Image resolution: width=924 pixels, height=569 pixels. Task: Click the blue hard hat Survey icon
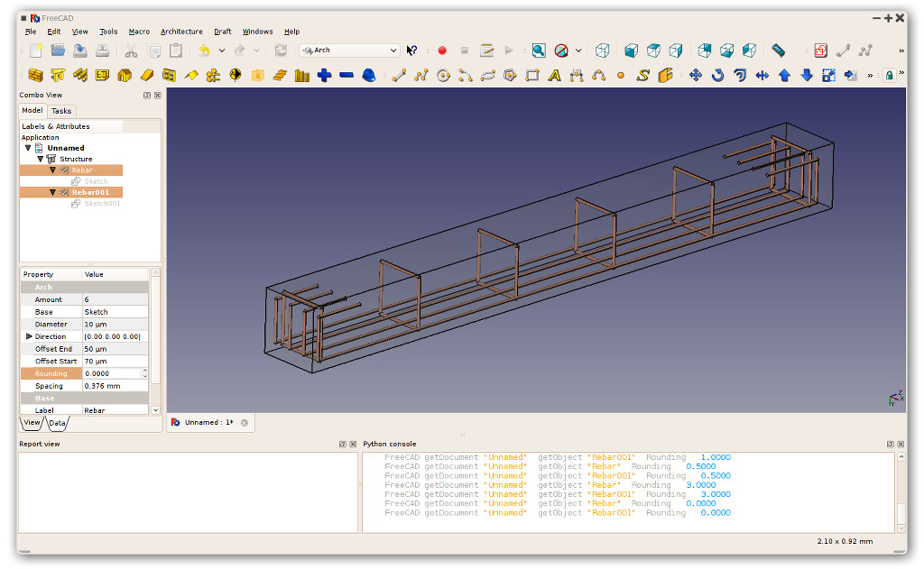(369, 76)
